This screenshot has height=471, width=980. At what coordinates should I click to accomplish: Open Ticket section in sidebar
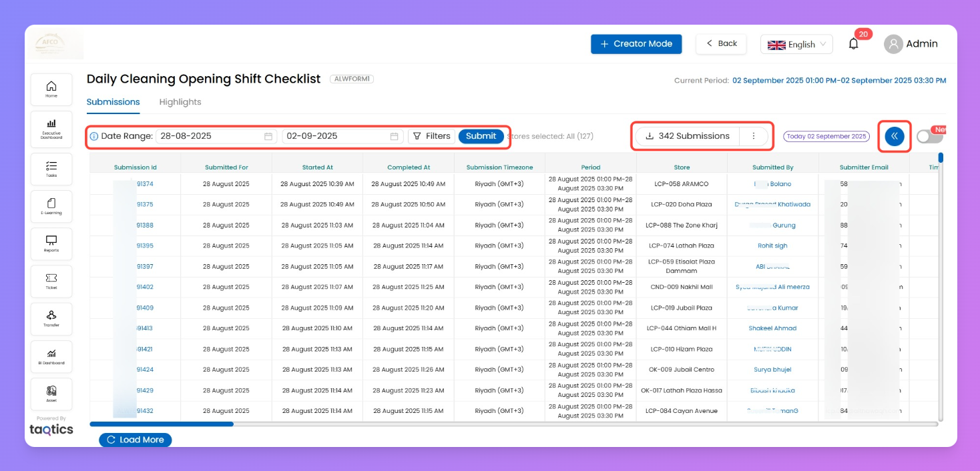(x=51, y=281)
